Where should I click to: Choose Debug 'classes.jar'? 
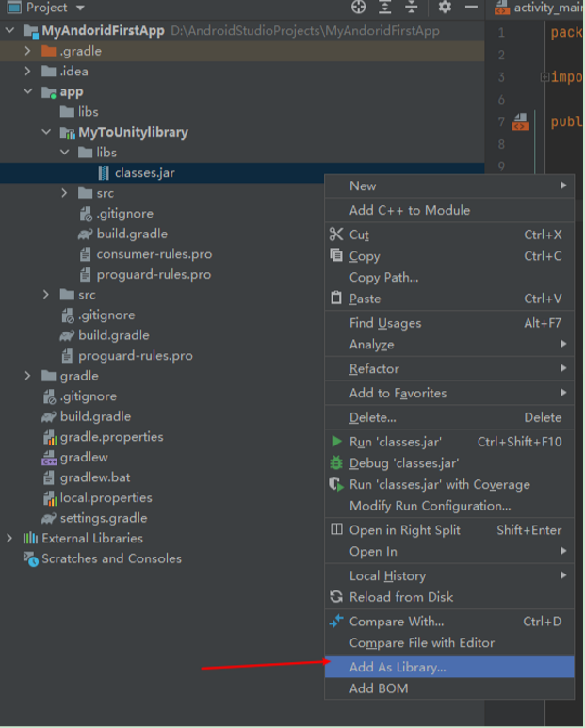point(449,463)
